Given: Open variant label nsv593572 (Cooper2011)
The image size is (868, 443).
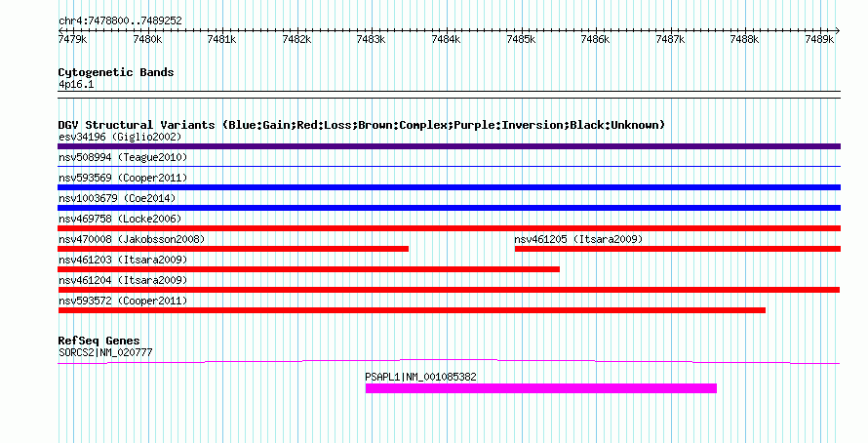Looking at the screenshot, I should (x=123, y=301).
